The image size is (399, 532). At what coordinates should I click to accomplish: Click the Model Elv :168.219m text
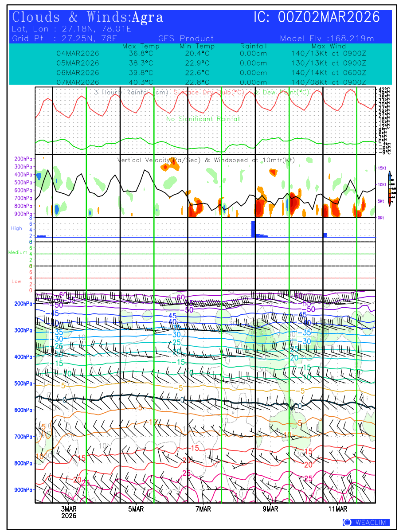coord(327,39)
